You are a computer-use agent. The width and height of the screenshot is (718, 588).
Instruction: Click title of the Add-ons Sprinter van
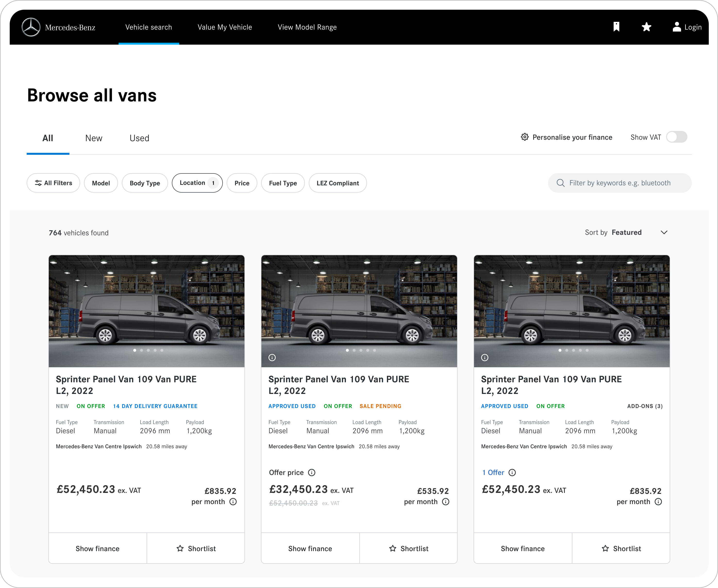click(x=551, y=385)
